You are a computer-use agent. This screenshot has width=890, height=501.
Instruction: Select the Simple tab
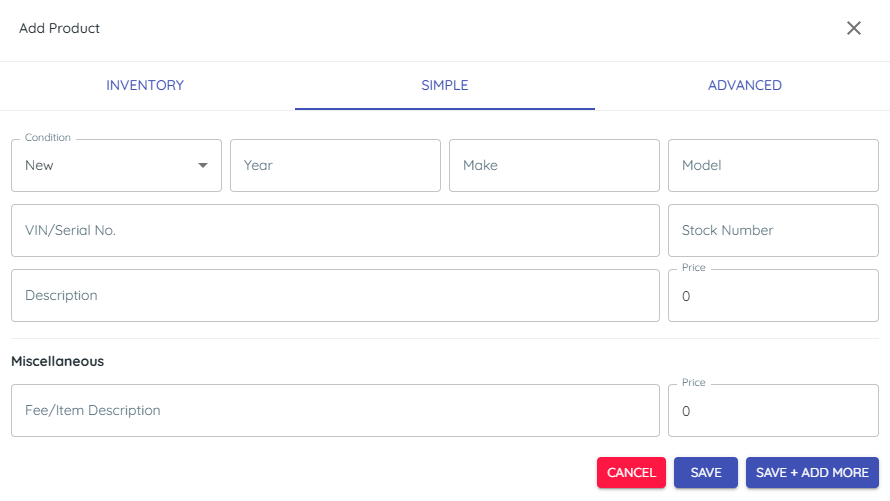(445, 85)
